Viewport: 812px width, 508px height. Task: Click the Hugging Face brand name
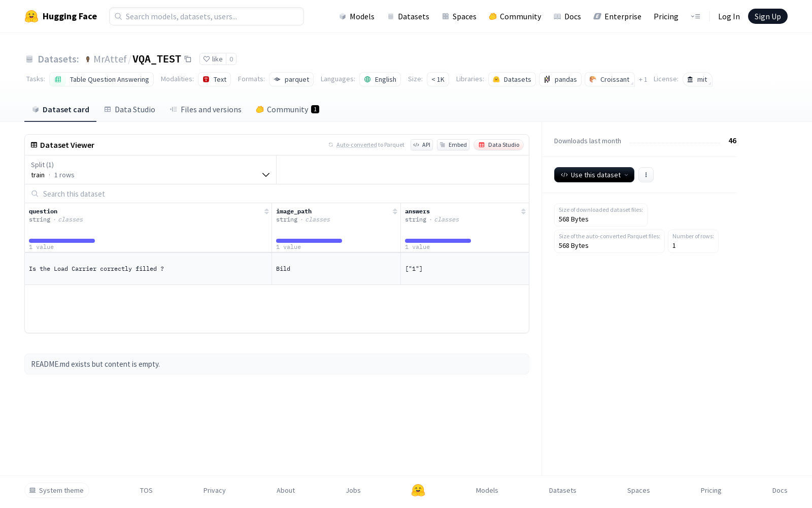70,16
